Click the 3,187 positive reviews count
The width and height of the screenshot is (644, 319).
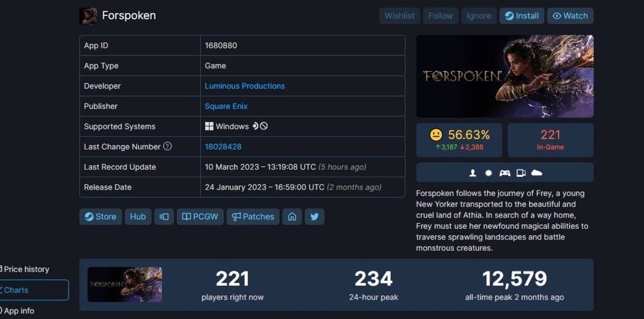446,147
